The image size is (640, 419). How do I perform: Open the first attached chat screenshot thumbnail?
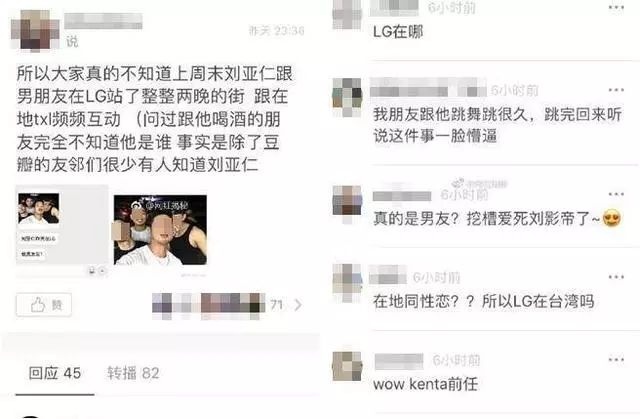pyautogui.click(x=62, y=230)
